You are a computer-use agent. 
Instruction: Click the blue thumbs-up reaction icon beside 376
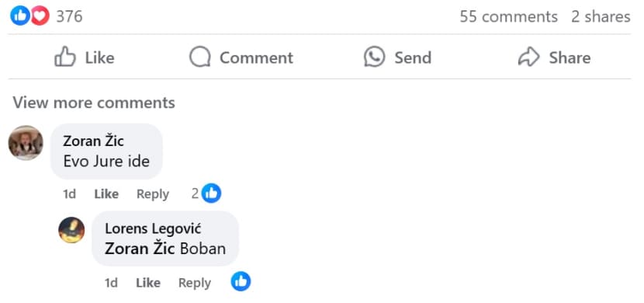click(x=19, y=16)
